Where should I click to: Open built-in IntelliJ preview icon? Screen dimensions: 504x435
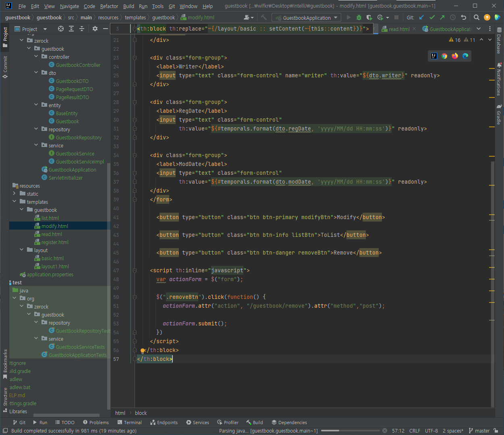click(x=434, y=56)
